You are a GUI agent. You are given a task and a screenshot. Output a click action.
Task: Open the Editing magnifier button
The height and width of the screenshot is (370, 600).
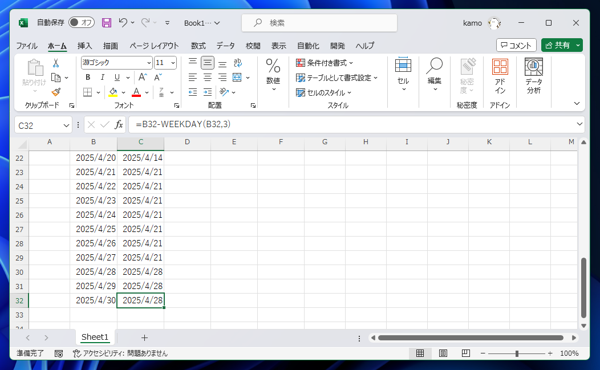tap(434, 75)
